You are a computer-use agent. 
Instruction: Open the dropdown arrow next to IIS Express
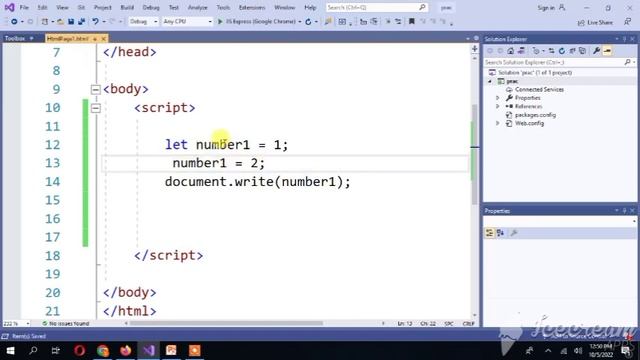point(300,22)
